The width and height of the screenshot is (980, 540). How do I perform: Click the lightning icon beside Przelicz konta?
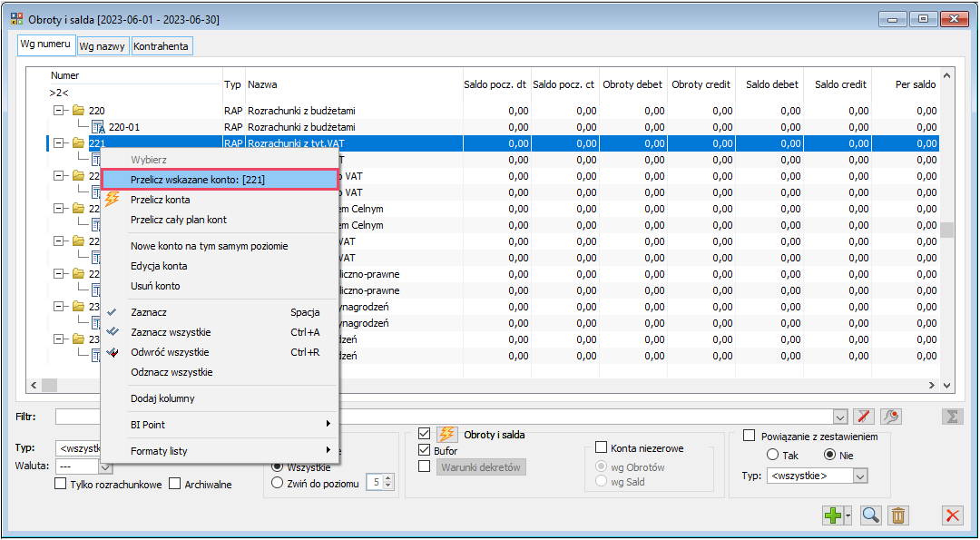(x=113, y=200)
